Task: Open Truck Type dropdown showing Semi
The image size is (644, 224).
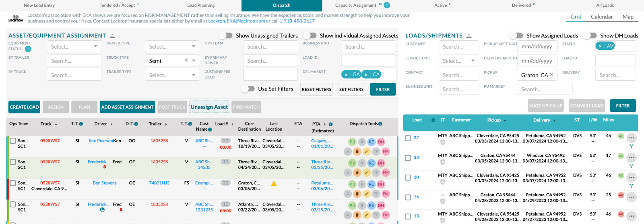Action: [x=172, y=61]
